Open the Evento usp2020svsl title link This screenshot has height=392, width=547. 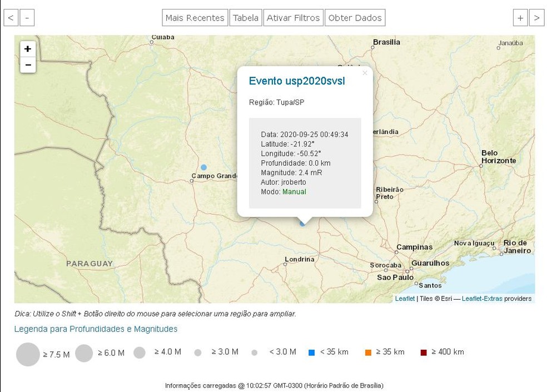click(297, 81)
